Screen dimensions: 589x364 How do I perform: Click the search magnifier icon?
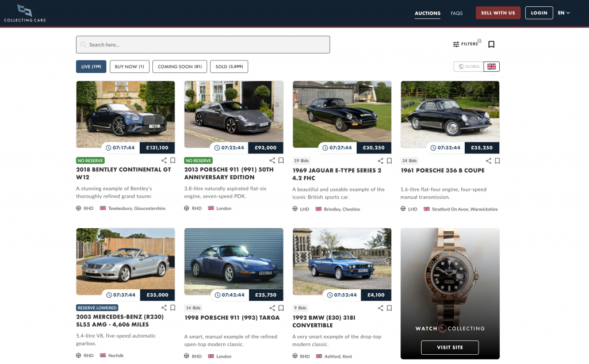click(83, 44)
